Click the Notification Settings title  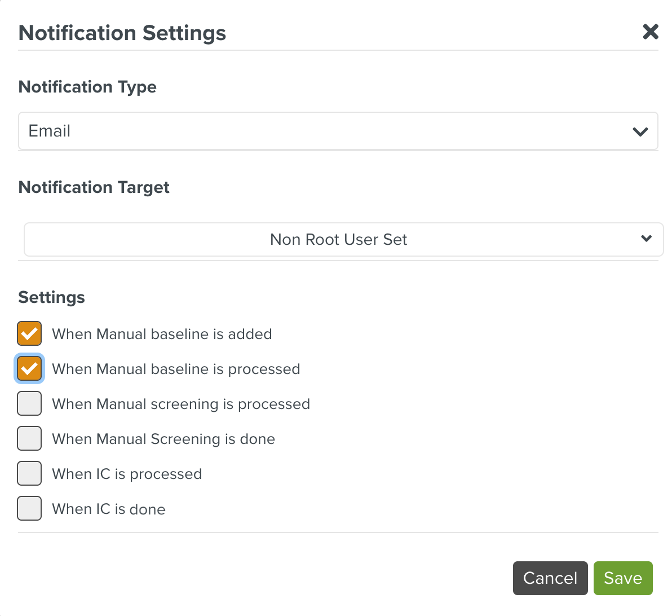pyautogui.click(x=122, y=33)
